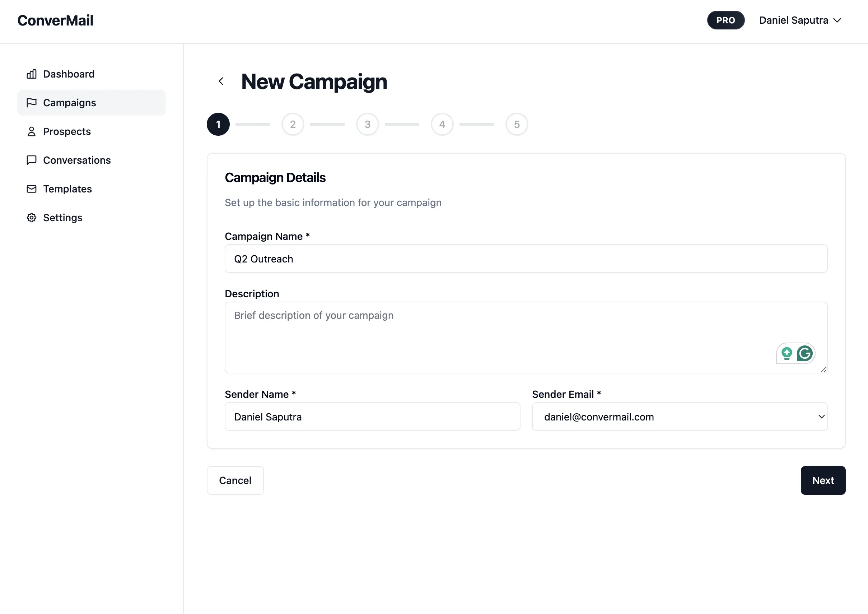Click the Campaign Name input field

click(526, 259)
